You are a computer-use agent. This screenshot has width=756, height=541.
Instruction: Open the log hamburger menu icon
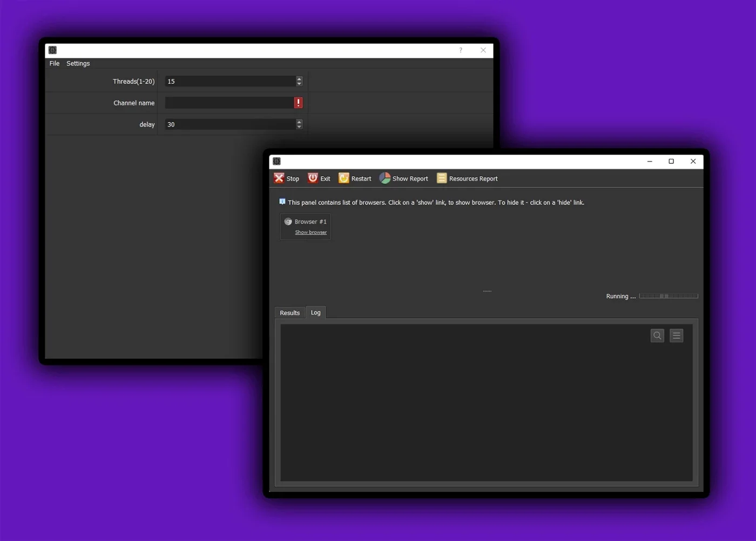coord(676,336)
